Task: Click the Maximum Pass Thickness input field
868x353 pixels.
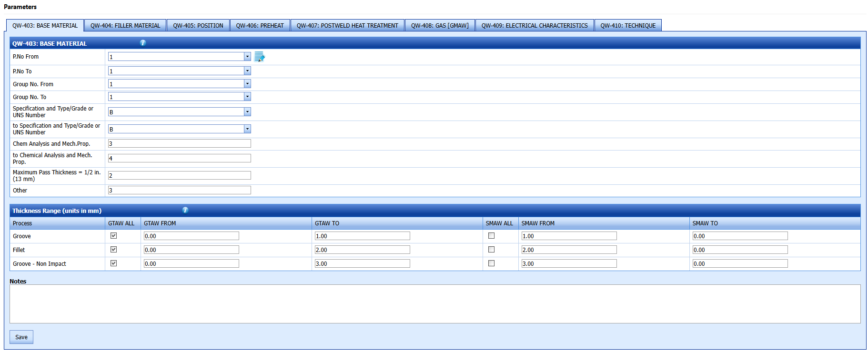Action: click(x=179, y=175)
